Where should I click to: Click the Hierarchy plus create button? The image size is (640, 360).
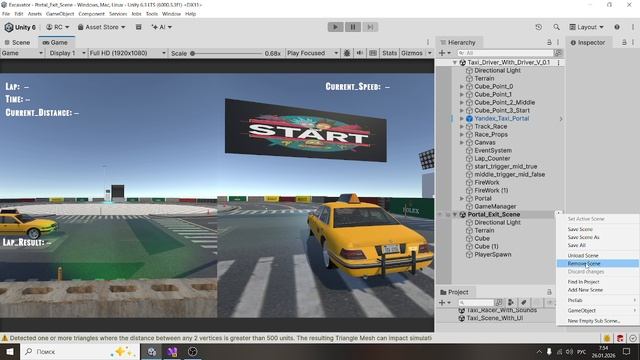pyautogui.click(x=444, y=53)
